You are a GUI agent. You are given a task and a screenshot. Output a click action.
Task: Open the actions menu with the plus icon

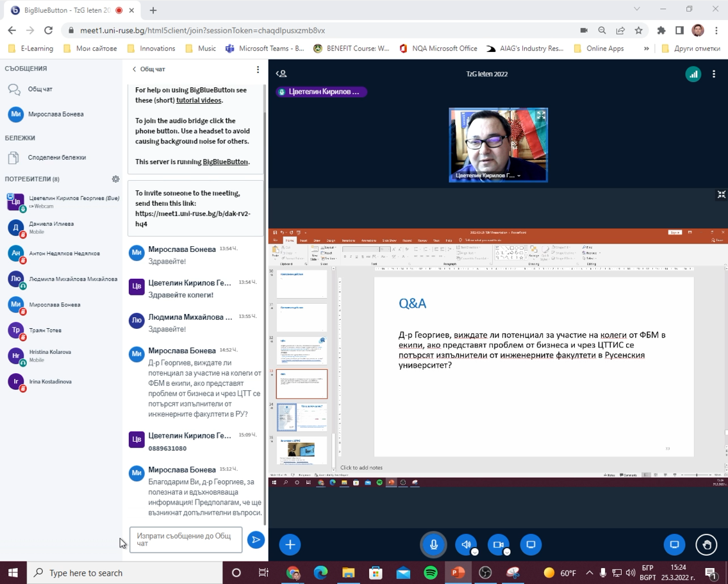tap(289, 544)
